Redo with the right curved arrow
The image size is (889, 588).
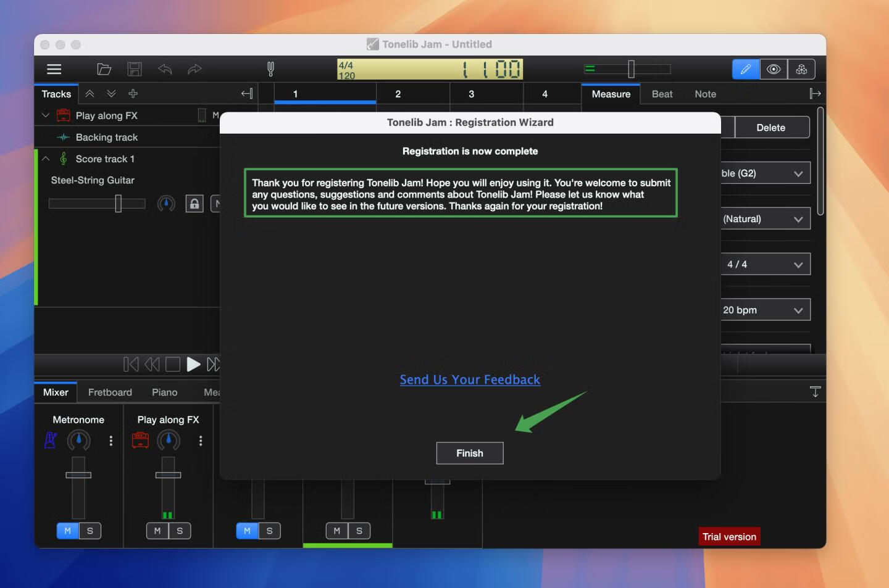[x=194, y=69]
